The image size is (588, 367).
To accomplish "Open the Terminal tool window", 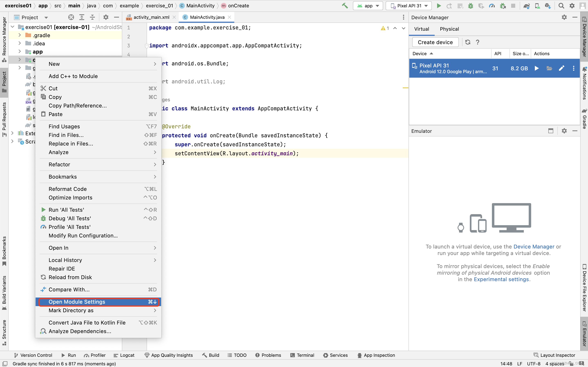I will pyautogui.click(x=302, y=355).
